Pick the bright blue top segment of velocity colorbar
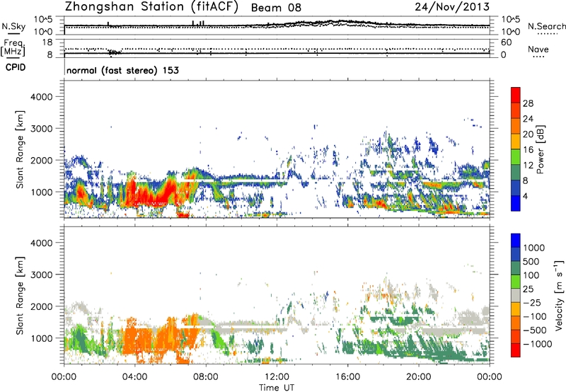 coord(516,241)
